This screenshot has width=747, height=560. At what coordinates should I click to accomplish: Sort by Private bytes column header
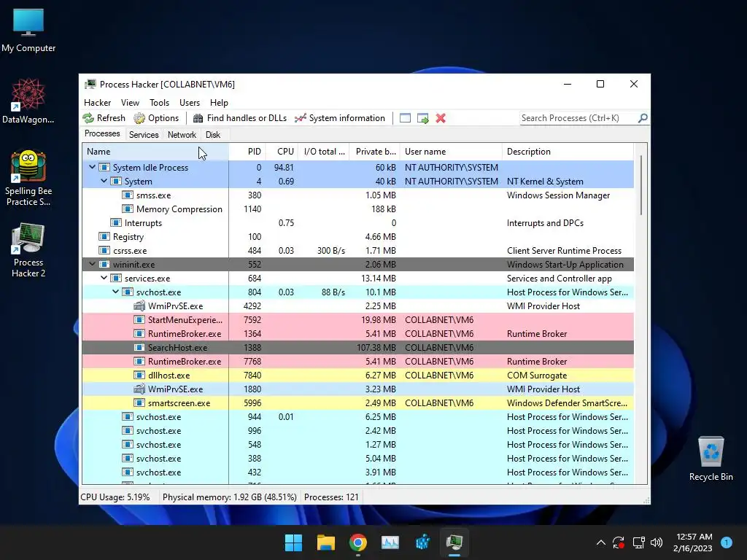(375, 152)
